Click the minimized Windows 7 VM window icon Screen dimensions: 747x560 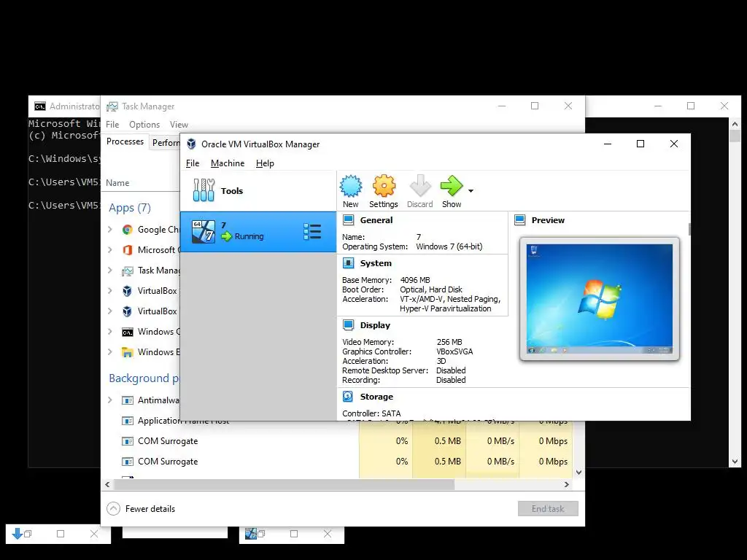pos(251,534)
